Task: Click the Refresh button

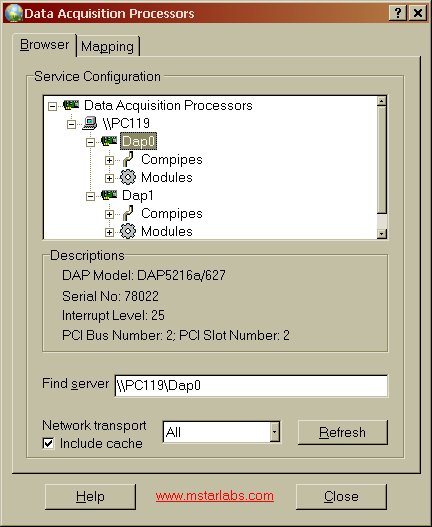Action: [343, 432]
